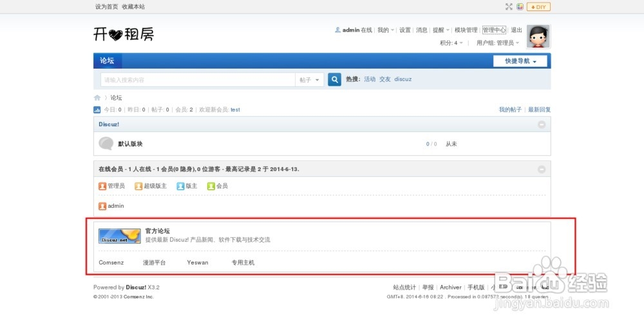
Task: Click the home icon in the breadcrumb
Action: point(97,98)
